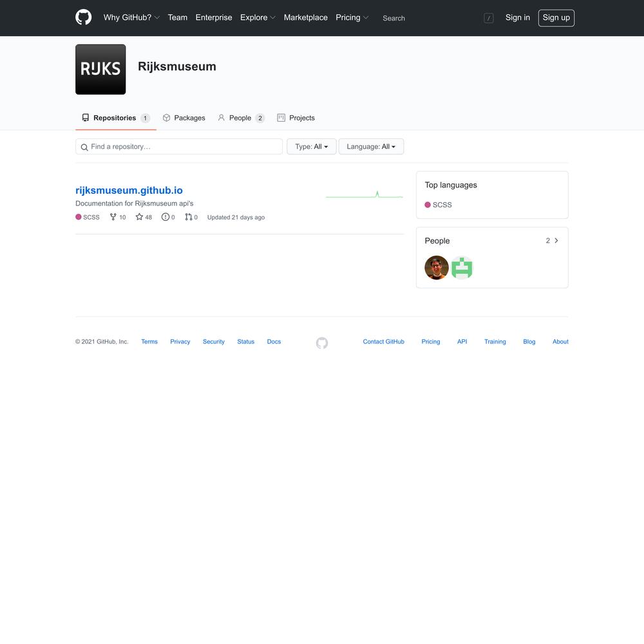644x644 pixels.
Task: Click the magnifier icon in repository search
Action: 84,147
